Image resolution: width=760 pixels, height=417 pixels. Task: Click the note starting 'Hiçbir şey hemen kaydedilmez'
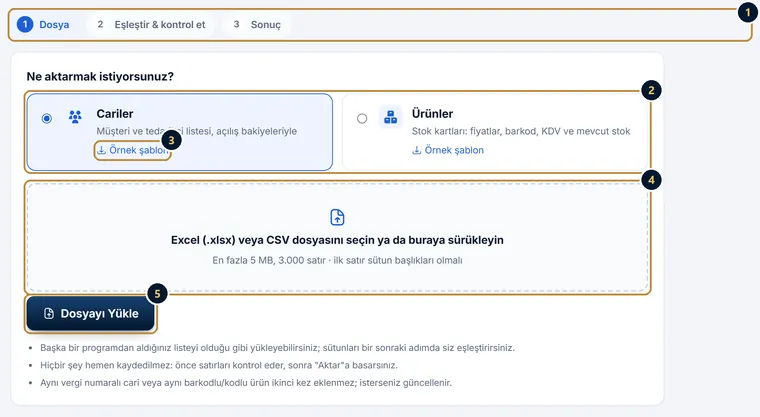(x=219, y=365)
